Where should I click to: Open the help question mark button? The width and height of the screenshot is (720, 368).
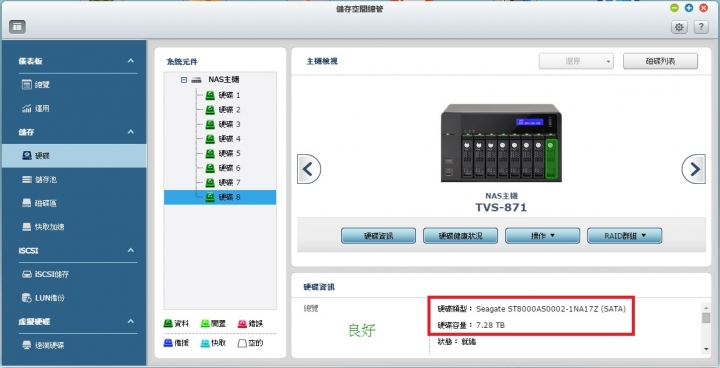pos(701,27)
